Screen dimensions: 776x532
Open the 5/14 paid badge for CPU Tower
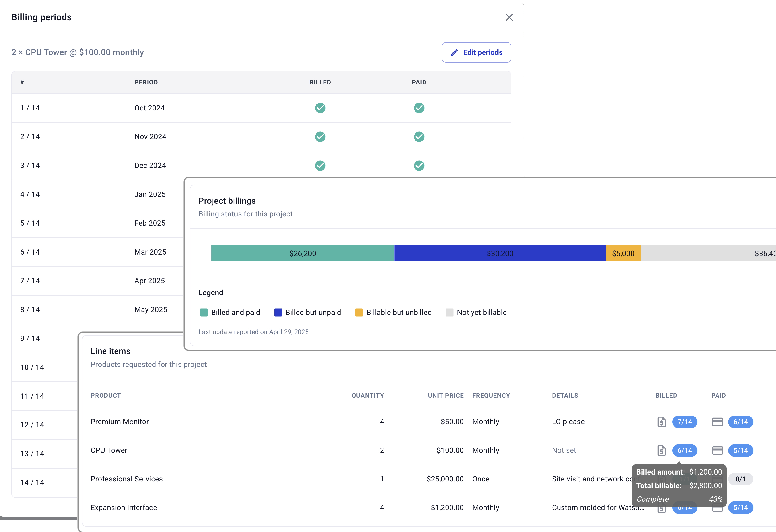(740, 451)
